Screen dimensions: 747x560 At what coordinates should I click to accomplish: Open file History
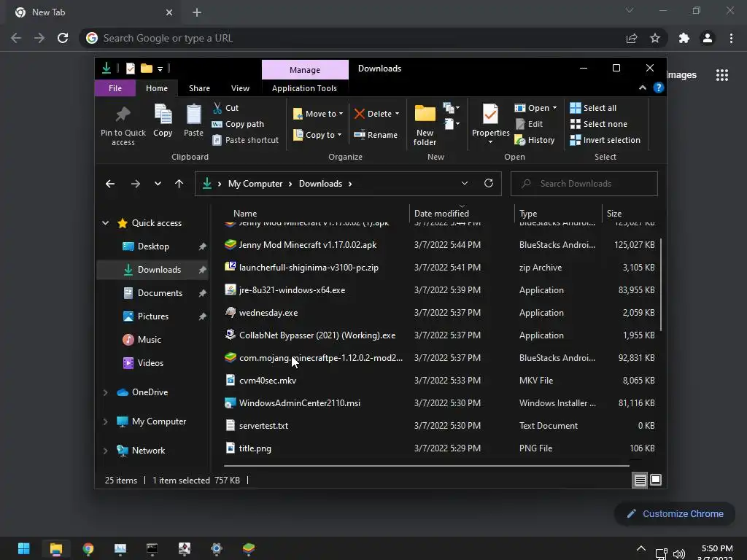pos(535,140)
